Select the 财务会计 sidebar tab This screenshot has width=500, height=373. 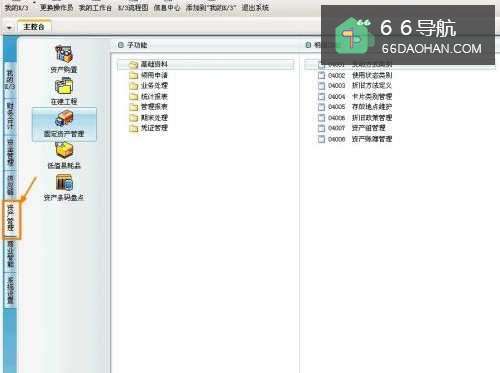(x=10, y=117)
